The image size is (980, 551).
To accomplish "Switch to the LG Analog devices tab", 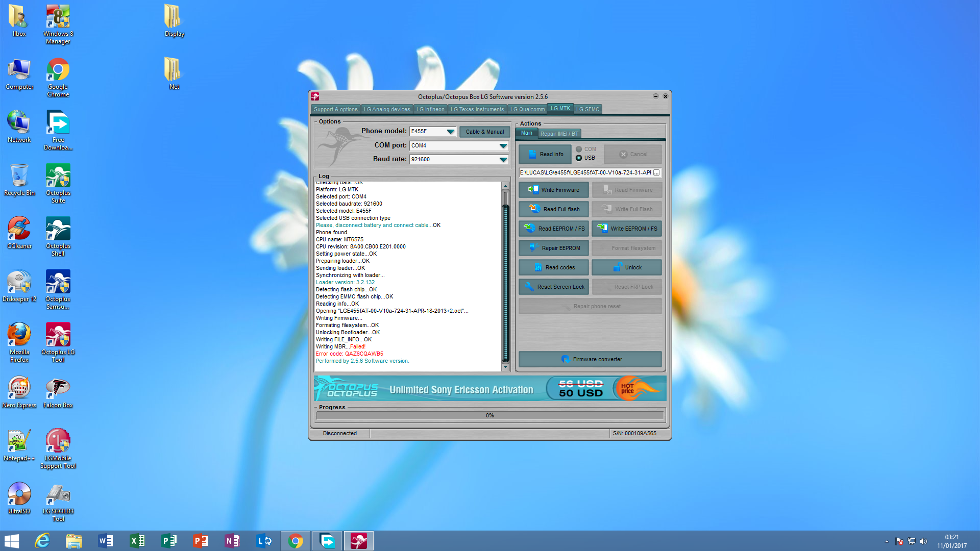I will coord(387,109).
